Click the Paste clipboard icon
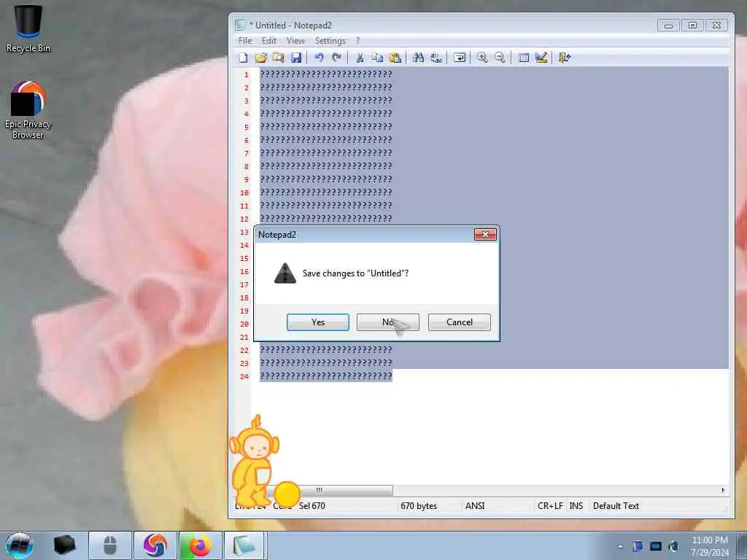Viewport: 747px width, 560px height. (x=395, y=58)
